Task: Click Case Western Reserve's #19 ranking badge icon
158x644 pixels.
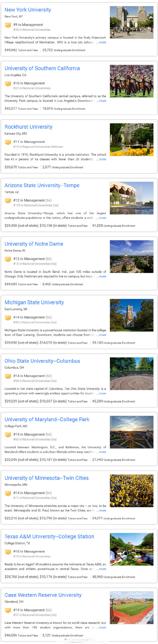Action: point(8,610)
